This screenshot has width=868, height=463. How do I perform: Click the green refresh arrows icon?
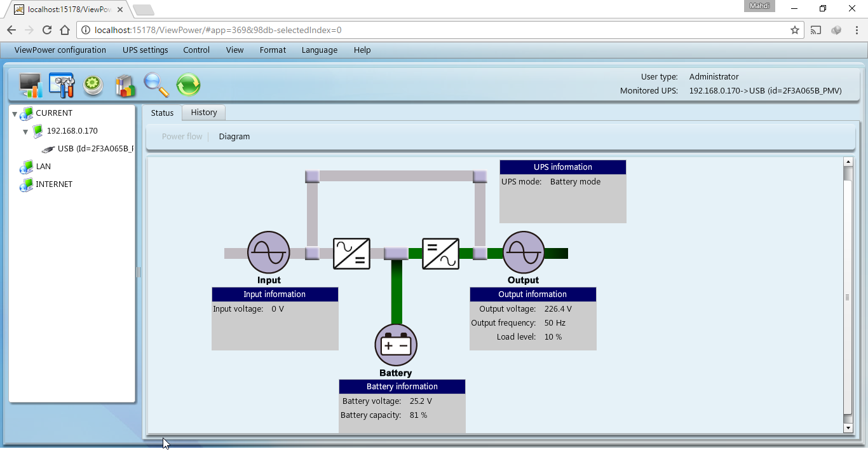[188, 85]
